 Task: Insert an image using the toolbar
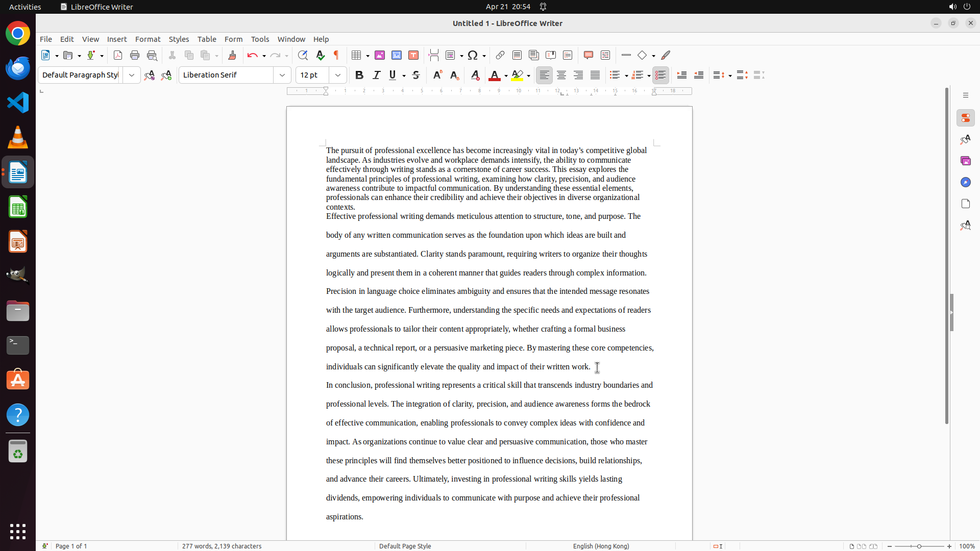tap(380, 55)
